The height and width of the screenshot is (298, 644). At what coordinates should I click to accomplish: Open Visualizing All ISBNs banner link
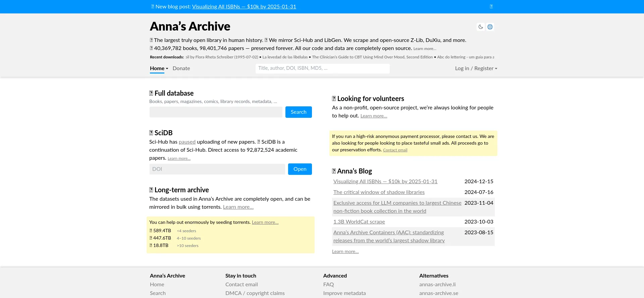pyautogui.click(x=244, y=6)
